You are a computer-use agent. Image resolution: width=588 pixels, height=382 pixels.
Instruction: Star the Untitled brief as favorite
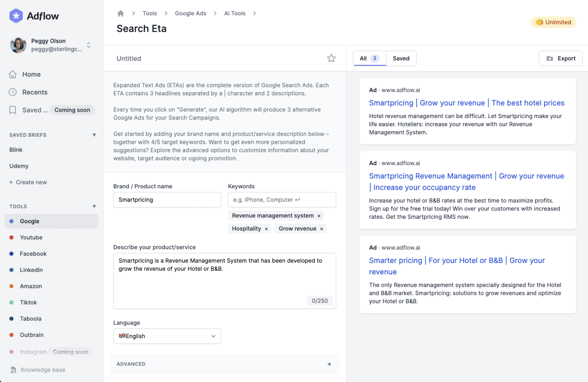click(x=331, y=58)
